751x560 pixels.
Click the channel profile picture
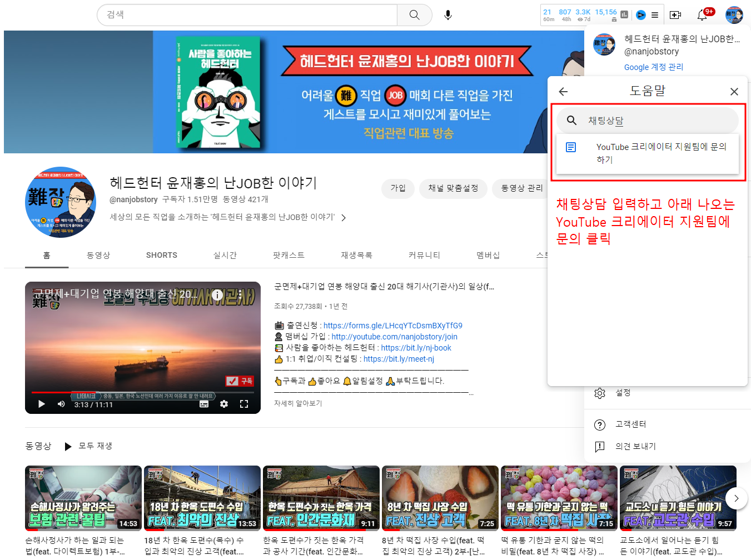[61, 202]
